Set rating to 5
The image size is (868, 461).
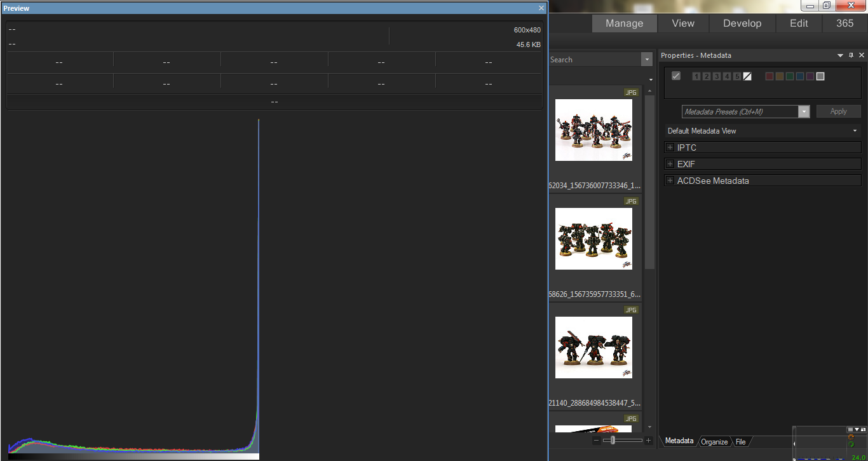(x=737, y=76)
